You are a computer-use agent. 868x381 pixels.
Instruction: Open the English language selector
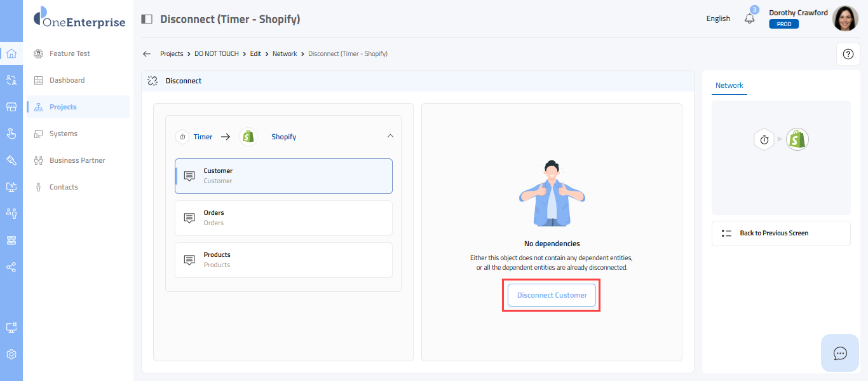coord(718,18)
